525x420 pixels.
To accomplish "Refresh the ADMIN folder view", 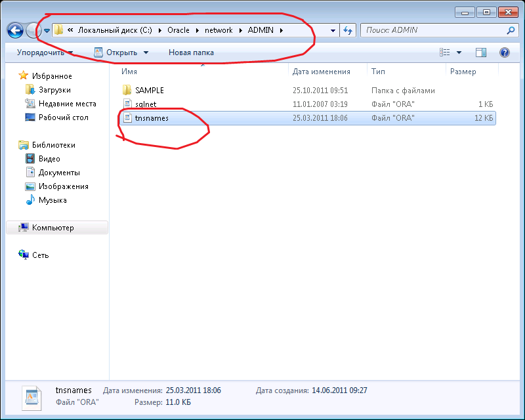I will [348, 30].
